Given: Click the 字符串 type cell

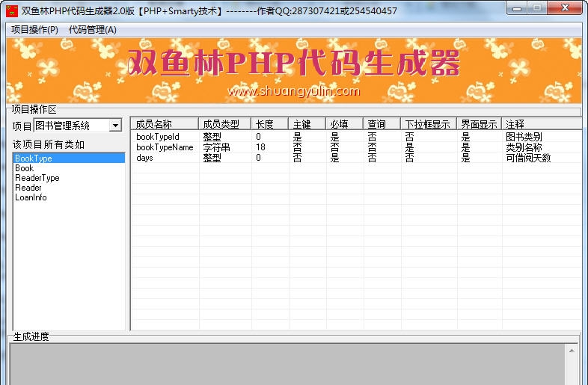Looking at the screenshot, I should 216,147.
